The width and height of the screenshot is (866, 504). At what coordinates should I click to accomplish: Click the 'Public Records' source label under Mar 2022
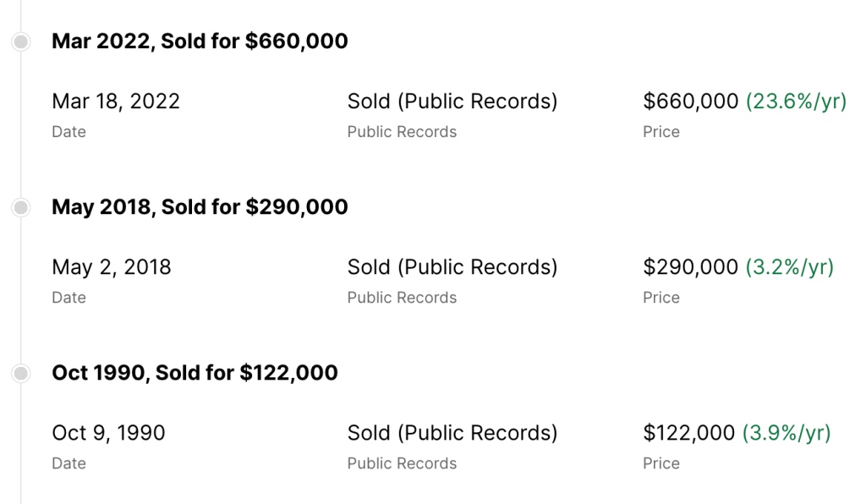(x=402, y=132)
